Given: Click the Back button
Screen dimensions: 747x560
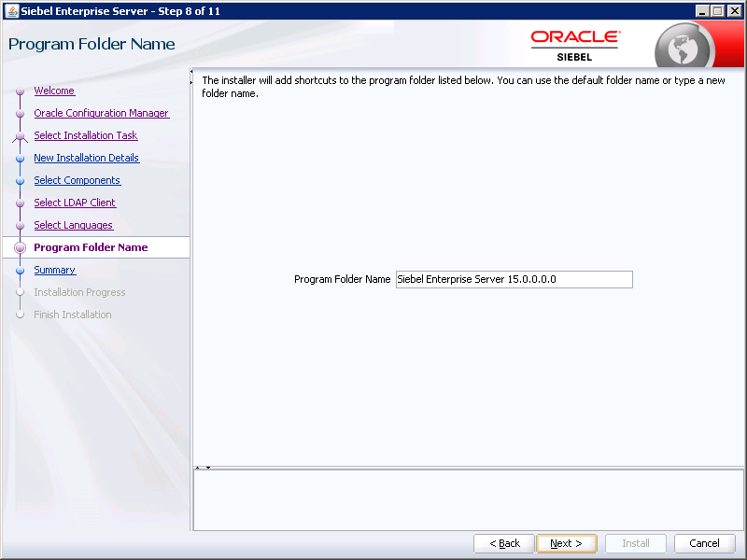Looking at the screenshot, I should coord(504,543).
